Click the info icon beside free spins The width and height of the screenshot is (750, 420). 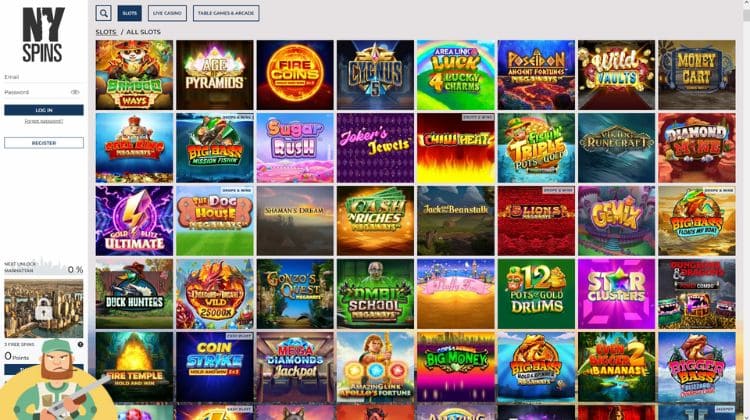coord(80,344)
